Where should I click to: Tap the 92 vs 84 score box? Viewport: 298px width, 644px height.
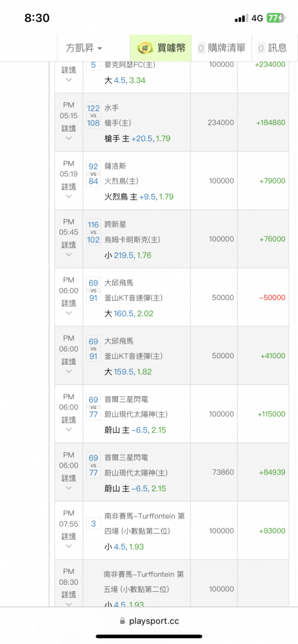pos(94,174)
